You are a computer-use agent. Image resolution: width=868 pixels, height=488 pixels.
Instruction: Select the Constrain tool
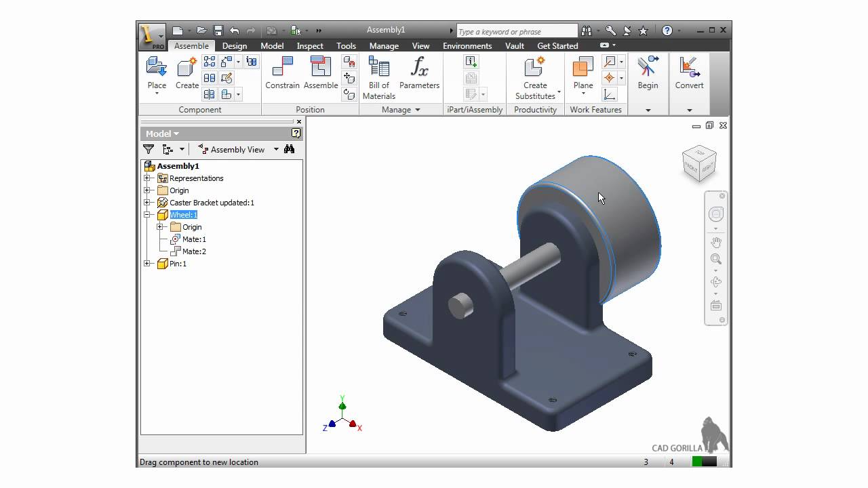282,67
